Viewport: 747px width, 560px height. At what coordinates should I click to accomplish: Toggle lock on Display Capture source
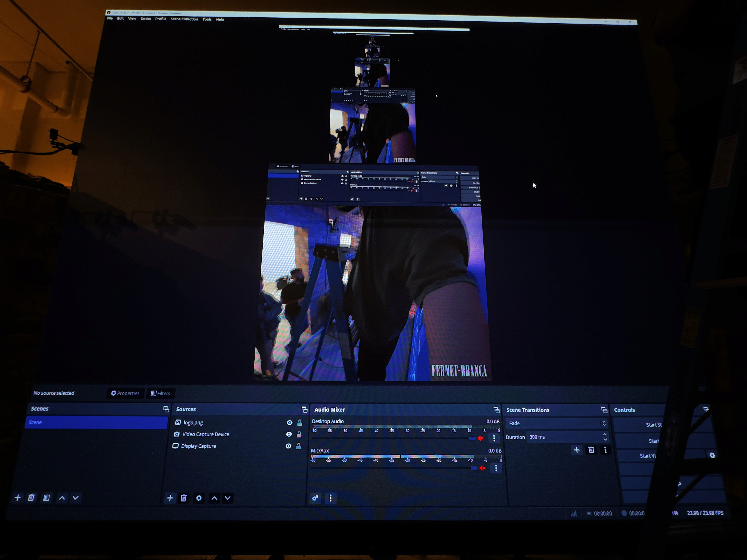point(298,446)
